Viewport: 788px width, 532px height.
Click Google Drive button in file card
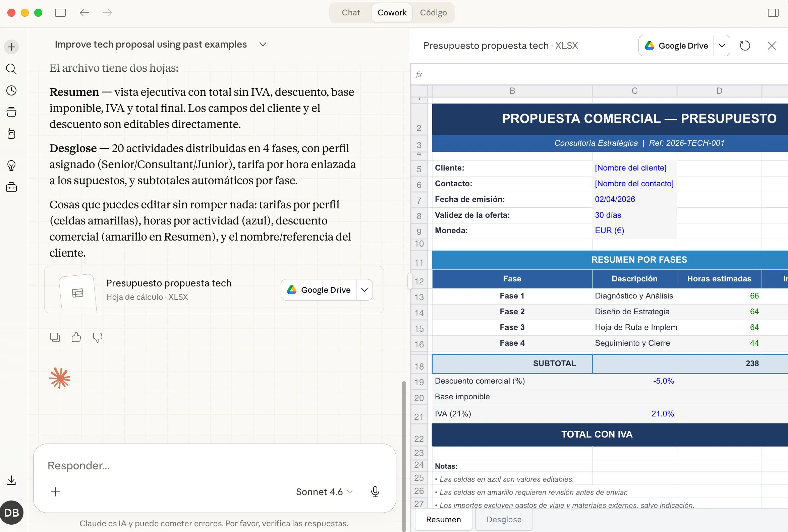tap(319, 290)
